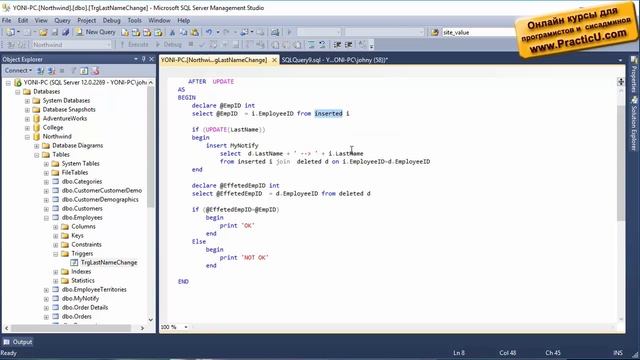Click the Cut scissors icon
640x360 pixels.
pyautogui.click(x=172, y=32)
